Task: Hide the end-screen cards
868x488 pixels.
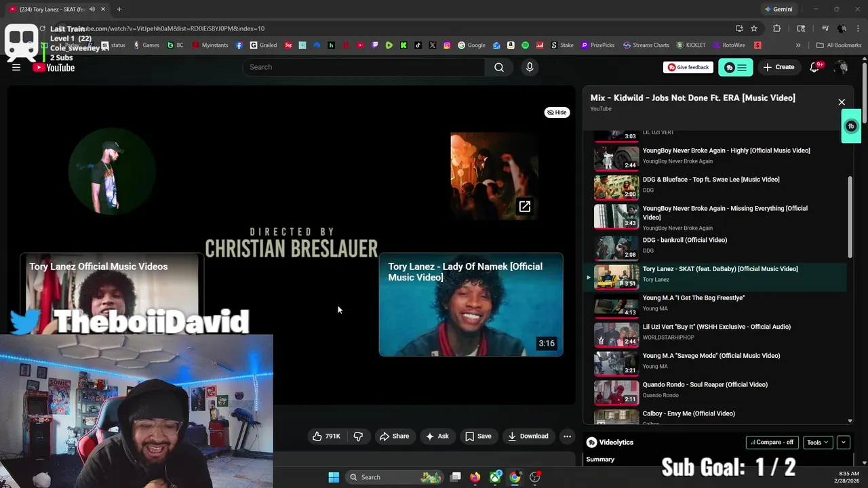Action: pos(557,113)
